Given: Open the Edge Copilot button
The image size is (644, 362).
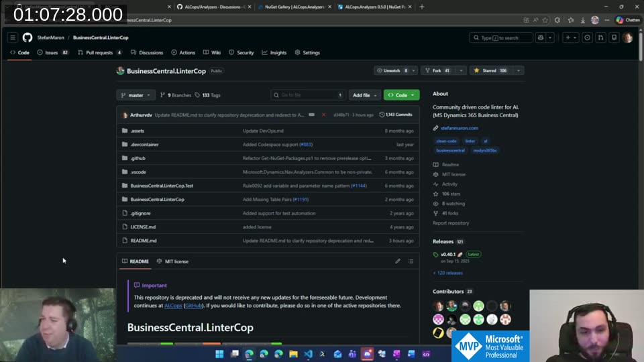Looking at the screenshot, I should click(628, 20).
